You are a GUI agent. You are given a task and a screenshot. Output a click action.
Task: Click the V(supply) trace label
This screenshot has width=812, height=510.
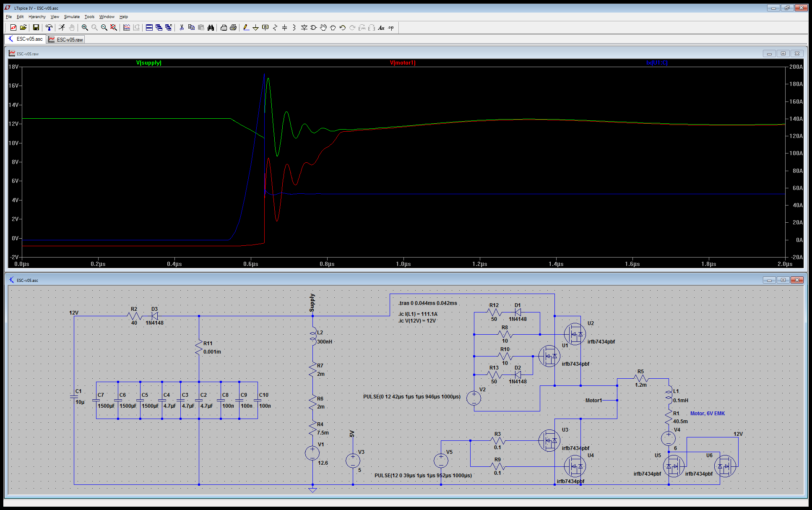coord(149,63)
